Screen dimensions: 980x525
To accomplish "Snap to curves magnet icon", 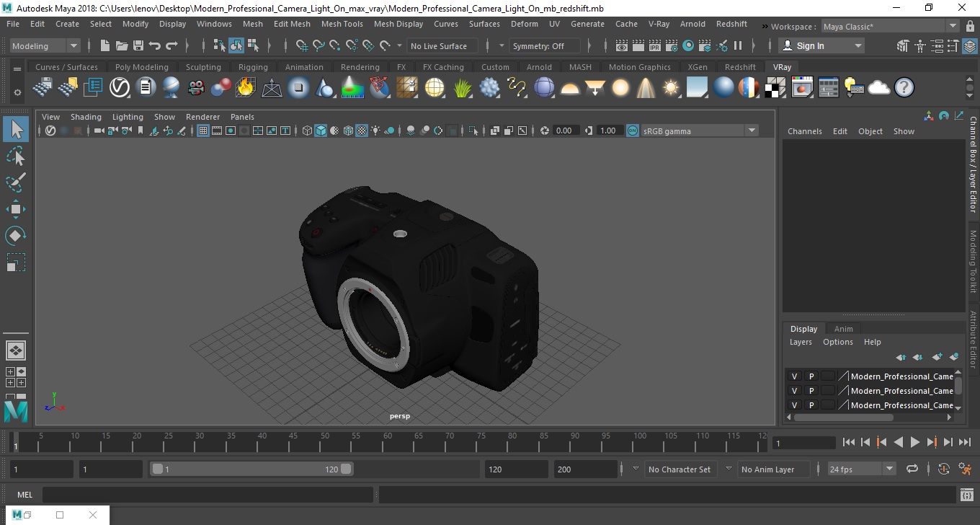I will [x=318, y=45].
